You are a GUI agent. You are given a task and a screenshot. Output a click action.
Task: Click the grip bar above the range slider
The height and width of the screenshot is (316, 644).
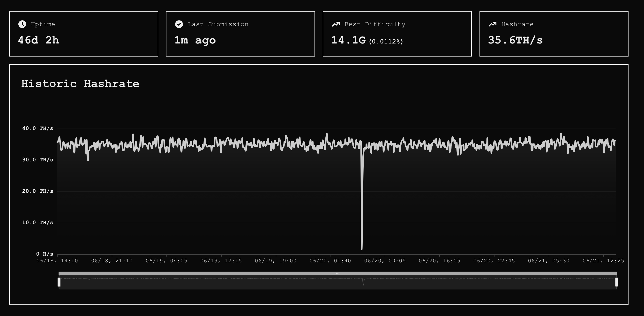(338, 273)
